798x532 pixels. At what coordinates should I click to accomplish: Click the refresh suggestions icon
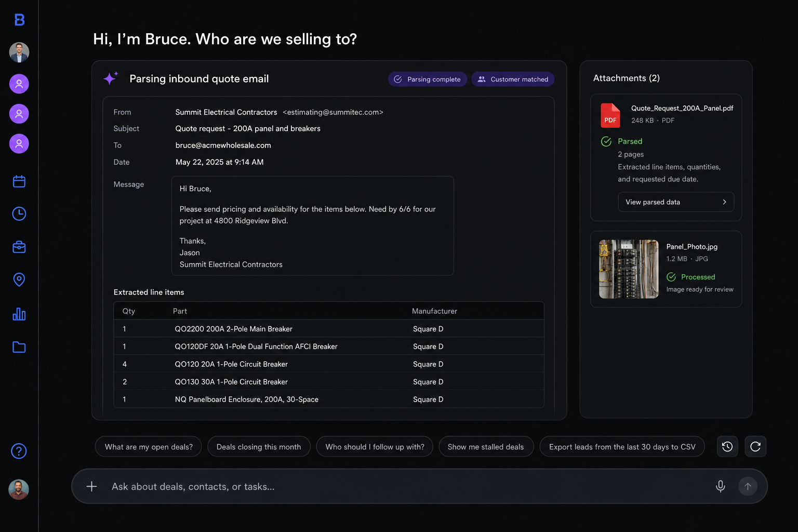(x=755, y=447)
